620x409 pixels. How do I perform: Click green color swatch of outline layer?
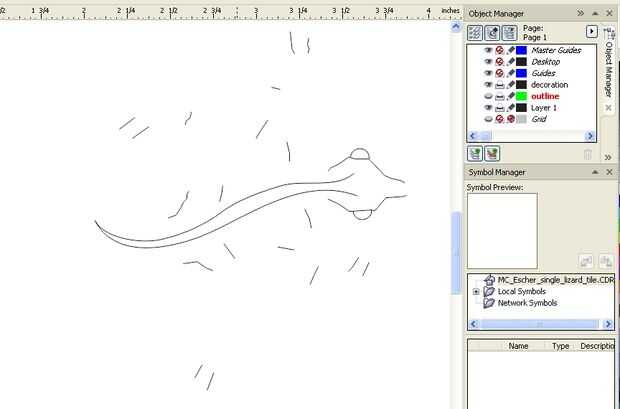tap(522, 96)
